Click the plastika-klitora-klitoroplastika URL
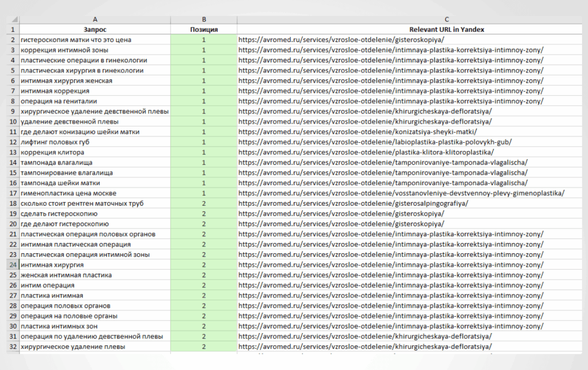 point(365,152)
